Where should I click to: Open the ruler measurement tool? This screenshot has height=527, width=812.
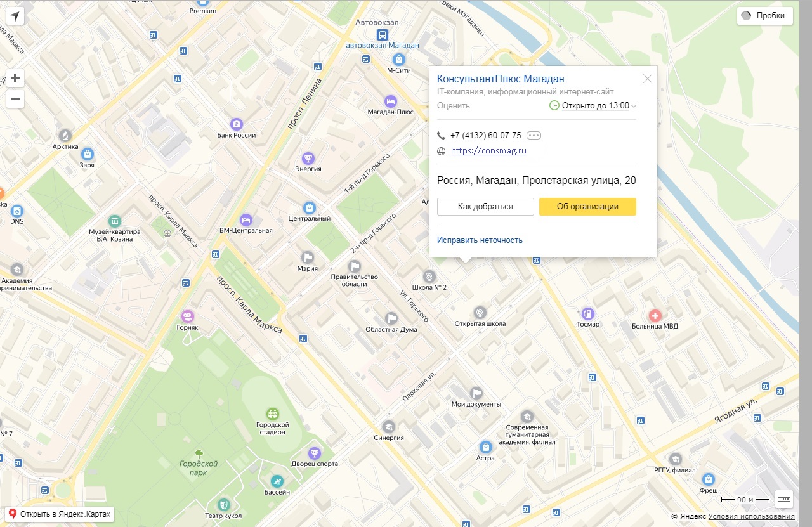click(784, 499)
